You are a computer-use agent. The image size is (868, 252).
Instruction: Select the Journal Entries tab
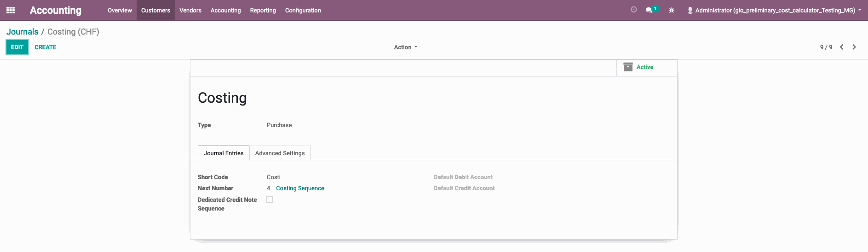(224, 153)
